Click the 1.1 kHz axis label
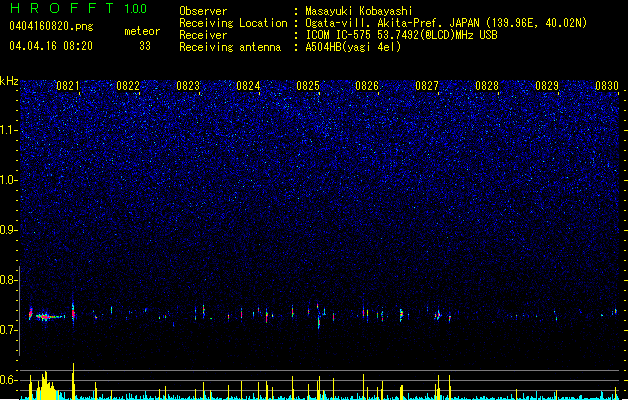629x400 pixels. (8, 130)
